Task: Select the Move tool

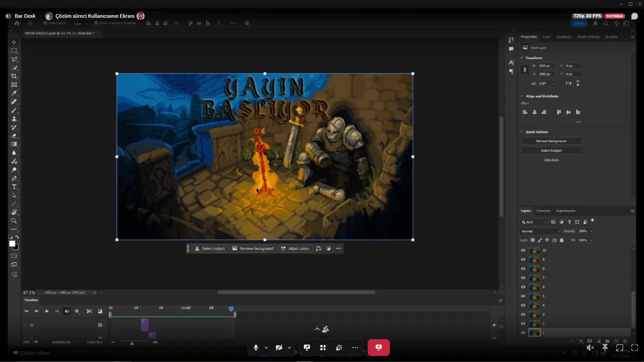Action: [x=14, y=42]
